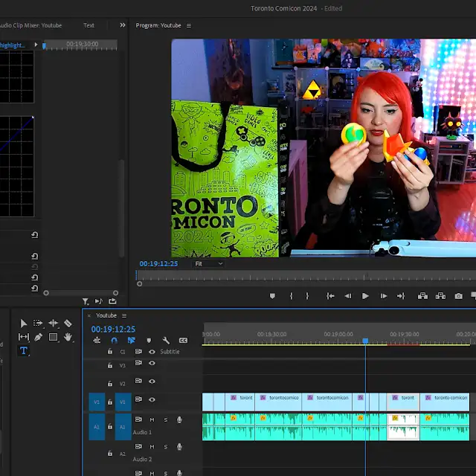Toggle snap in timeline magnet icon
Viewport: 476px width, 476px height.
pos(114,341)
